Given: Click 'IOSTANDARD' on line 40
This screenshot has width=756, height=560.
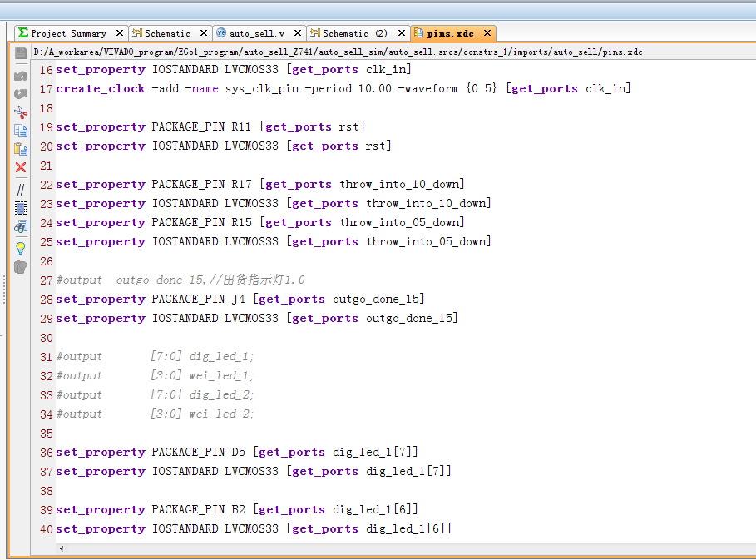Looking at the screenshot, I should 185,528.
